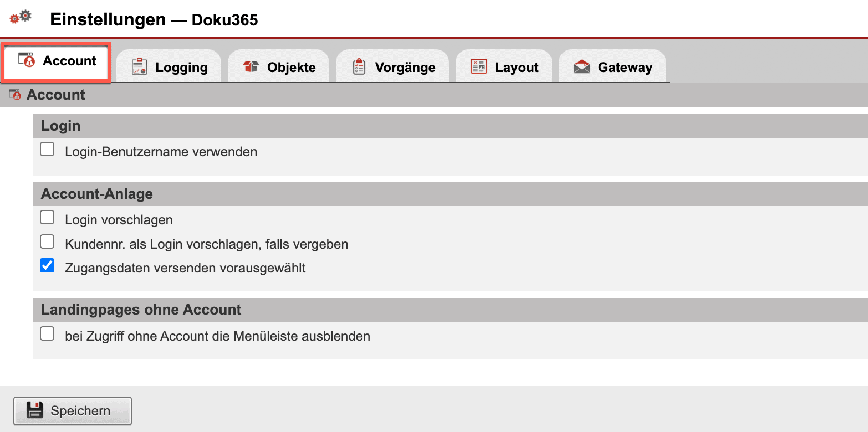
Task: Click the envelope icon for Gateway
Action: (582, 67)
